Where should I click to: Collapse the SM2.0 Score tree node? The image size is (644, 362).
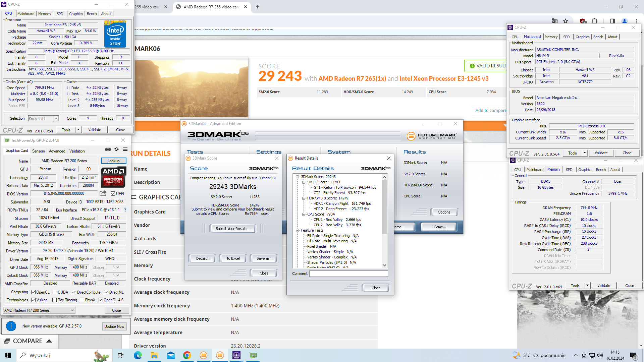click(304, 182)
